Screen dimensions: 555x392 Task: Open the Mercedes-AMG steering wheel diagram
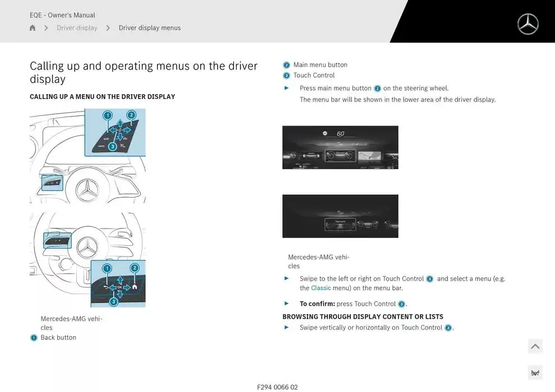[87, 260]
